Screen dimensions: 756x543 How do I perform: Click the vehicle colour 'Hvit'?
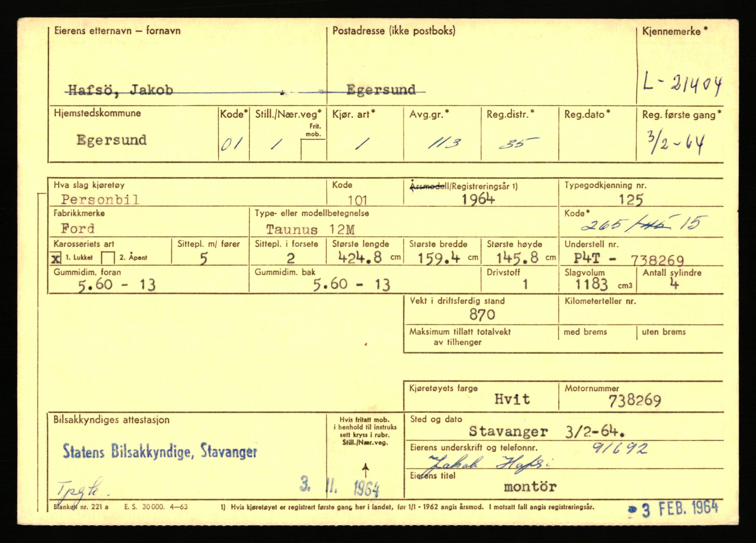[x=512, y=399]
